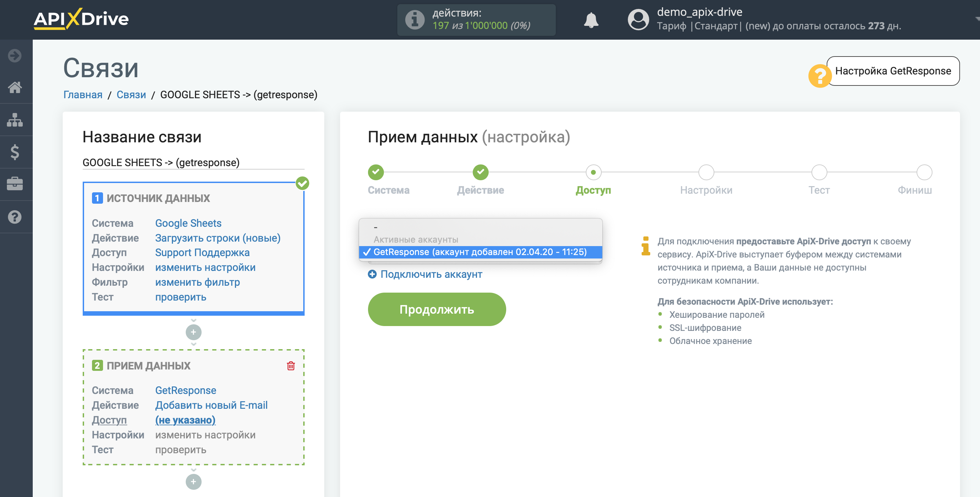This screenshot has height=497, width=980.
Task: Open Загрузить строки (новые) action link
Action: click(218, 238)
